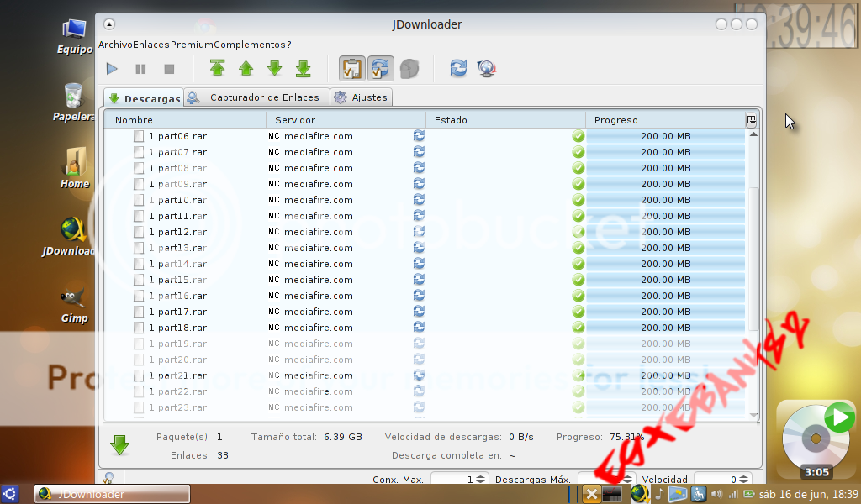Image resolution: width=861 pixels, height=504 pixels.
Task: Open the Ajustes tab
Action: pos(362,97)
